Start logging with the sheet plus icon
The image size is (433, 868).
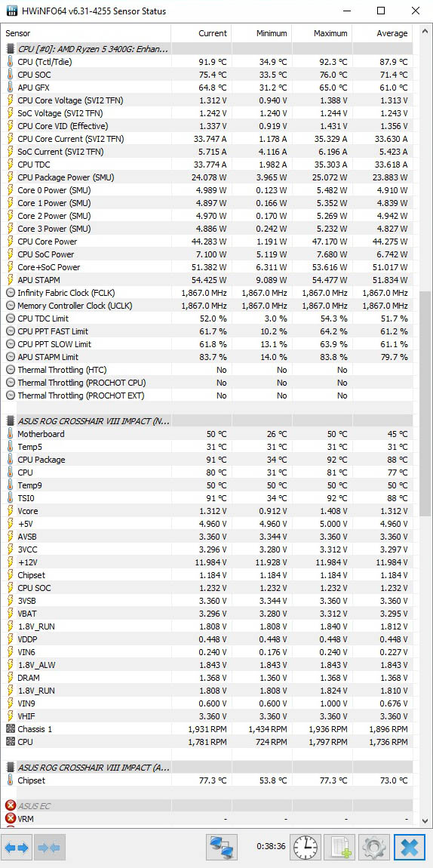pyautogui.click(x=339, y=848)
